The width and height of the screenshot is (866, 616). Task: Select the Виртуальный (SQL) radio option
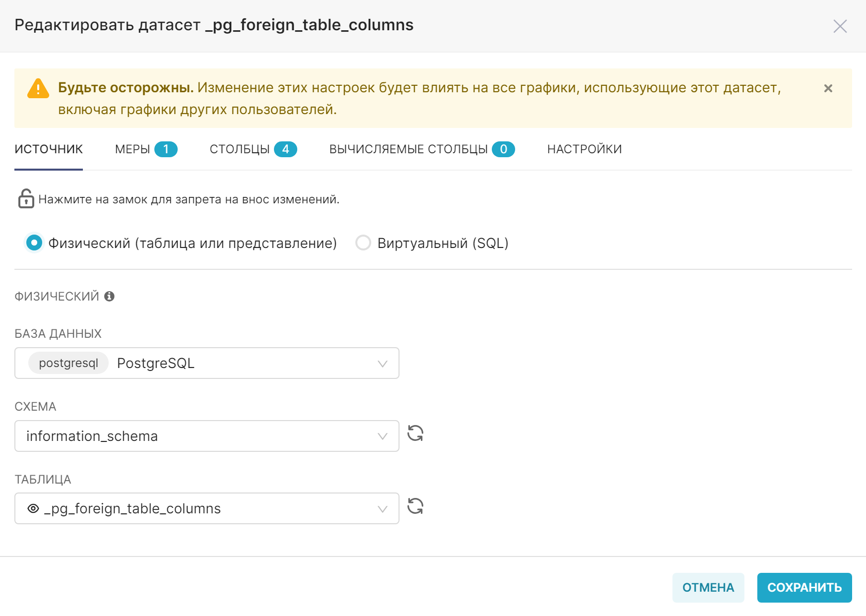click(363, 243)
